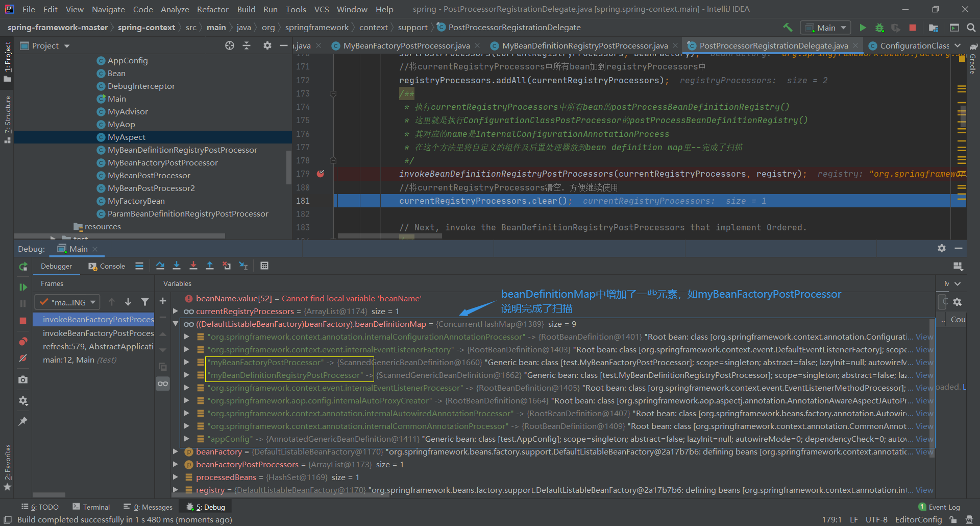Viewport: 980px width, 526px height.
Task: Open Search Everywhere magnifier
Action: click(971, 28)
